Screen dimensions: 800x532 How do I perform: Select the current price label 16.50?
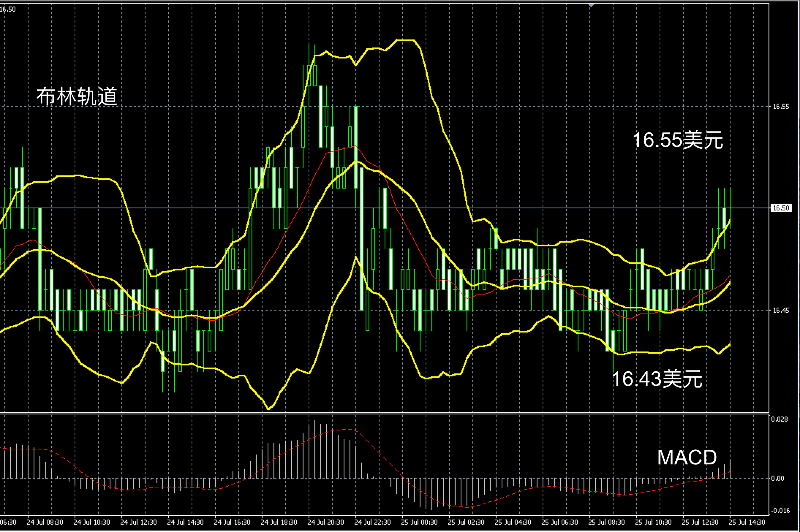pyautogui.click(x=781, y=208)
